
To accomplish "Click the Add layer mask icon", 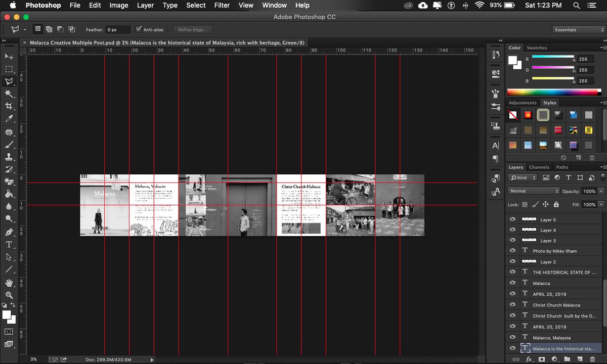I will 542,359.
